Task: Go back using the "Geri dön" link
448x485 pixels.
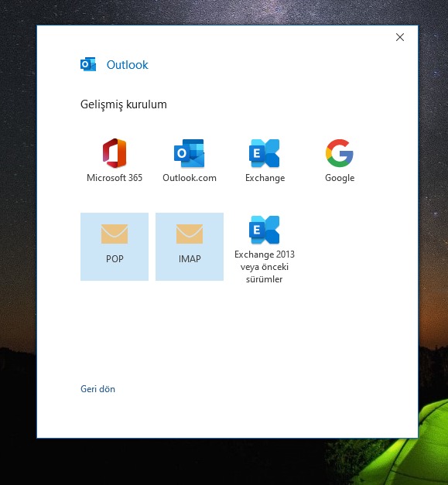Action: [97, 389]
